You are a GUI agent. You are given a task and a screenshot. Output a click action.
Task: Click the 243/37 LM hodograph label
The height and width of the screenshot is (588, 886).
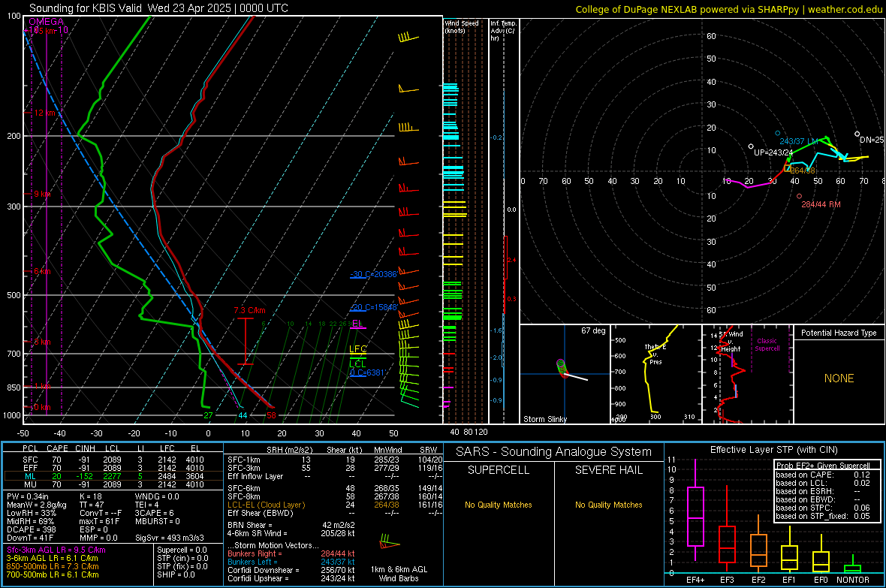pos(799,141)
